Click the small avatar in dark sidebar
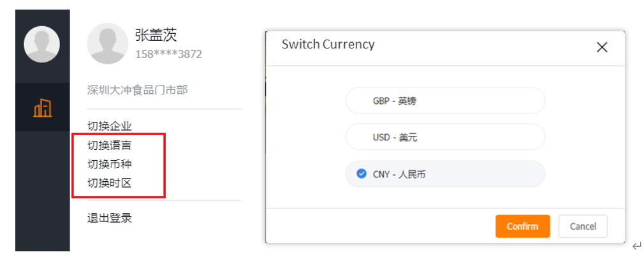This screenshot has height=266, width=644. 41,45
